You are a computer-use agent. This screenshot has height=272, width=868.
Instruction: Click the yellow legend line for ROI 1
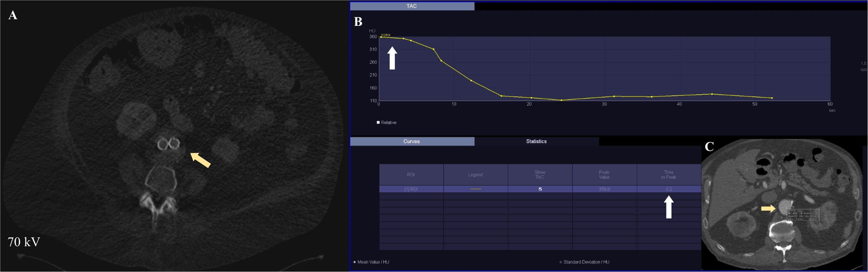(476, 189)
